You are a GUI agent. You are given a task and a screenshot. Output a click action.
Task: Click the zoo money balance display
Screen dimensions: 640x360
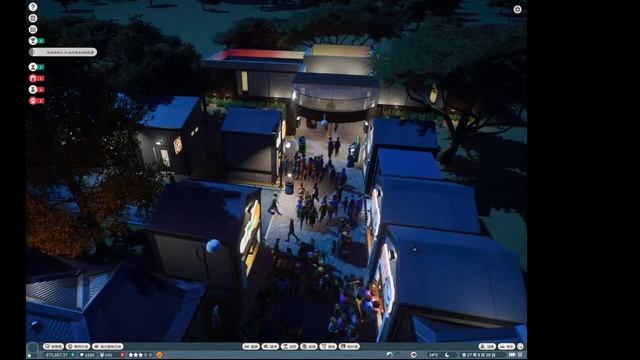57,355
